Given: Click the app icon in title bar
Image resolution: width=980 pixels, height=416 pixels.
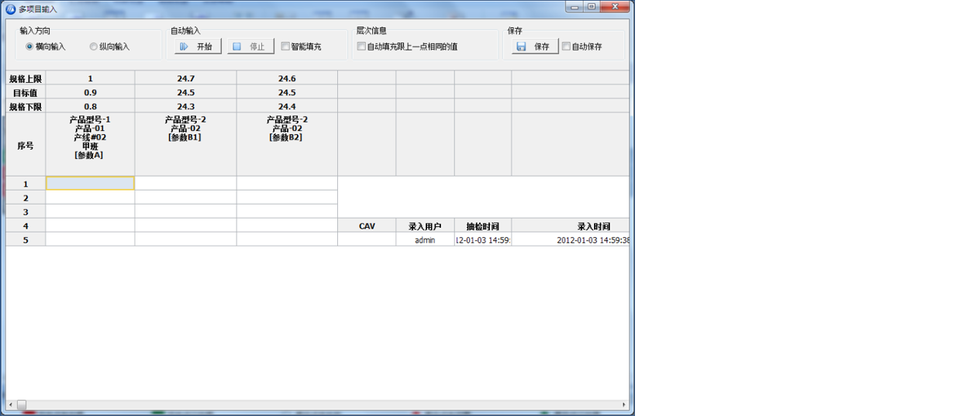Looking at the screenshot, I should click(x=11, y=9).
